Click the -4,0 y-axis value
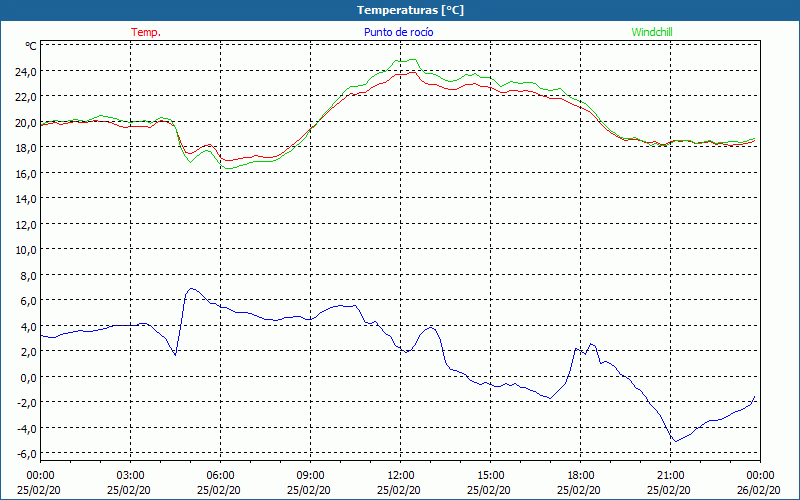Viewport: 800px width, 500px height. [x=27, y=429]
